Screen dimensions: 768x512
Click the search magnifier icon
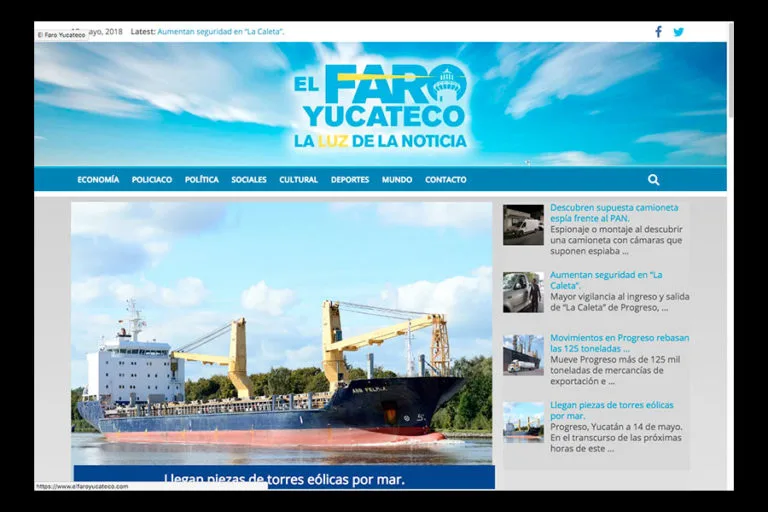point(653,180)
